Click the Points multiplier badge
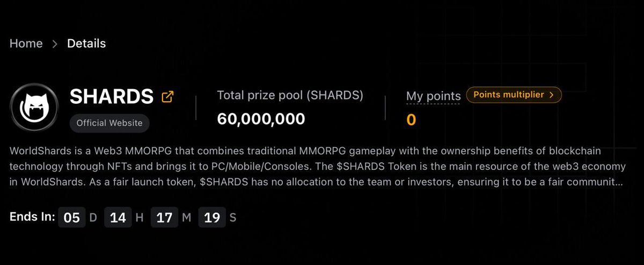This screenshot has height=265, width=644. click(514, 95)
